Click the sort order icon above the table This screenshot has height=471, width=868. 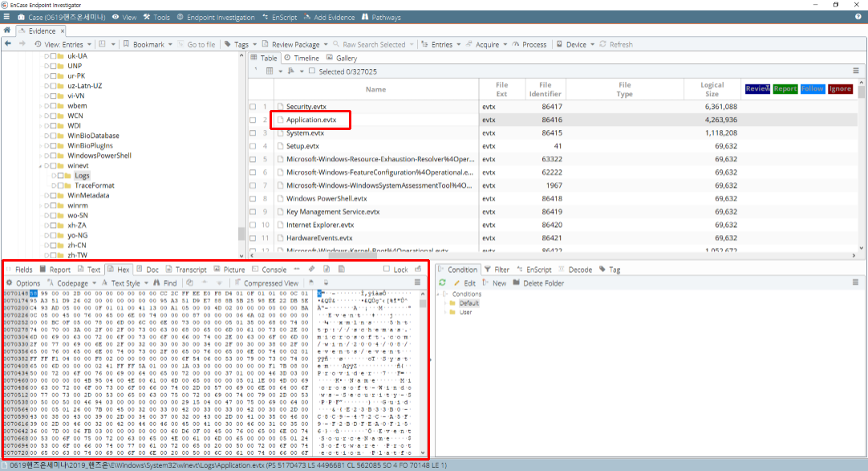[x=291, y=71]
